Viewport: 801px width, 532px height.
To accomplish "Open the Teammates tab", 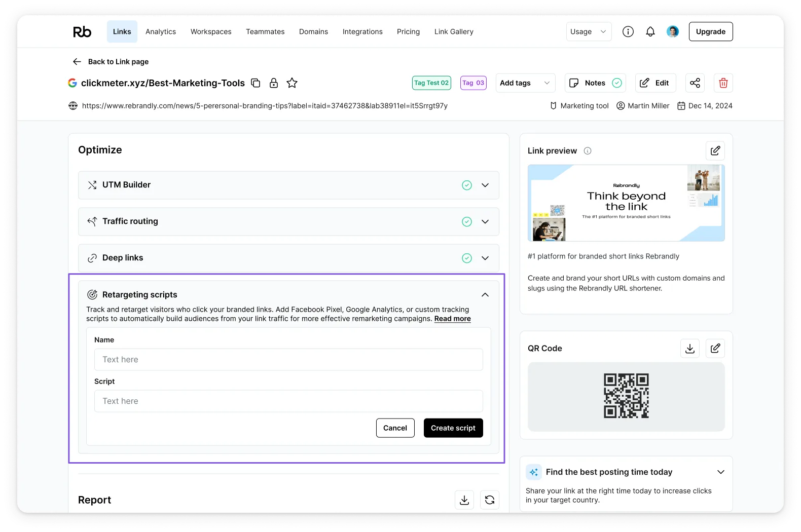I will [x=265, y=32].
